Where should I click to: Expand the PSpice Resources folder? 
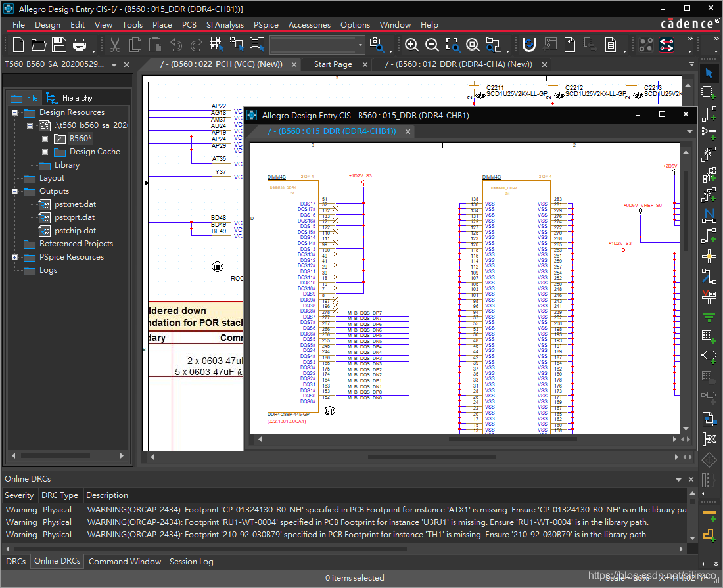[x=14, y=257]
